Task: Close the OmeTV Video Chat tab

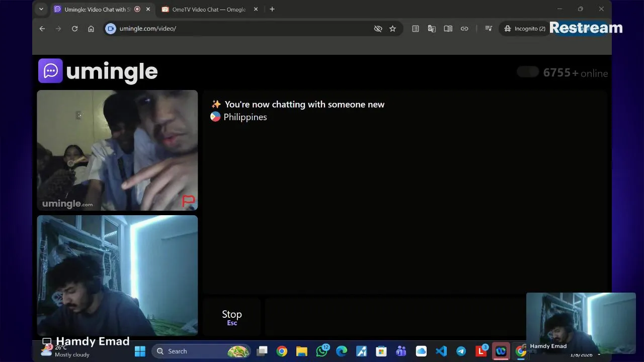Action: (256, 9)
